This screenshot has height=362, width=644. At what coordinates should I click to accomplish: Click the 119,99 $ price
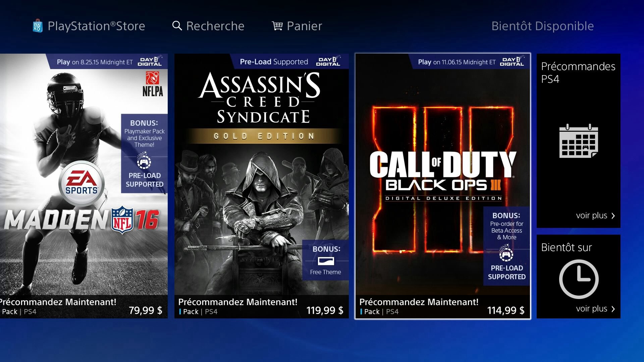[x=325, y=310]
